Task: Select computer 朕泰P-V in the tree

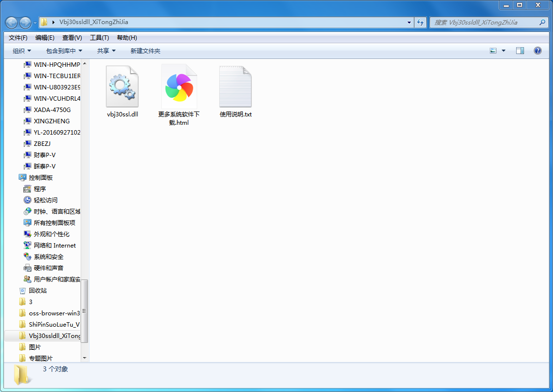Action: (39, 166)
